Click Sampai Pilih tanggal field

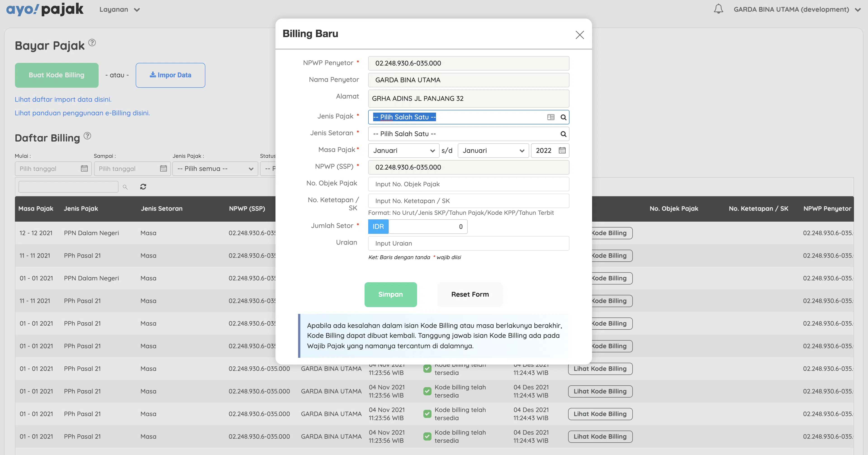133,168
